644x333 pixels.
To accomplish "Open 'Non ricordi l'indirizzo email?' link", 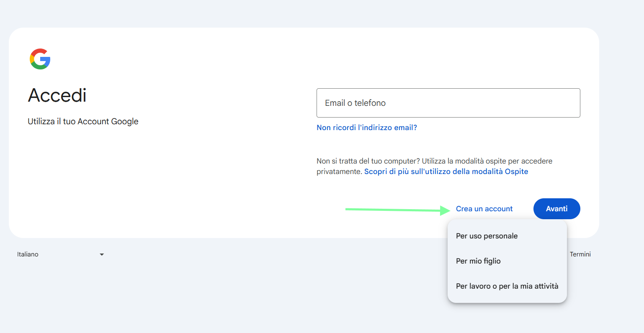I will pos(367,128).
